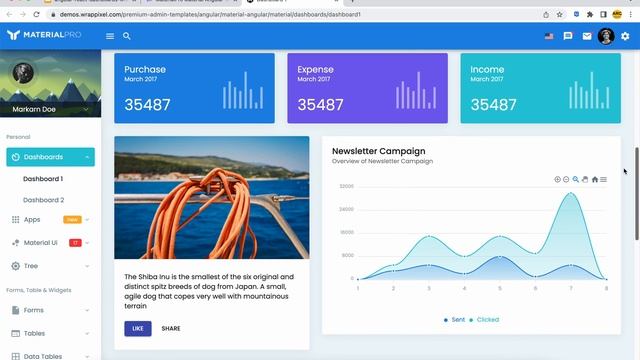Click the Material UI icon in sidebar
This screenshot has width=640, height=360.
[16, 243]
